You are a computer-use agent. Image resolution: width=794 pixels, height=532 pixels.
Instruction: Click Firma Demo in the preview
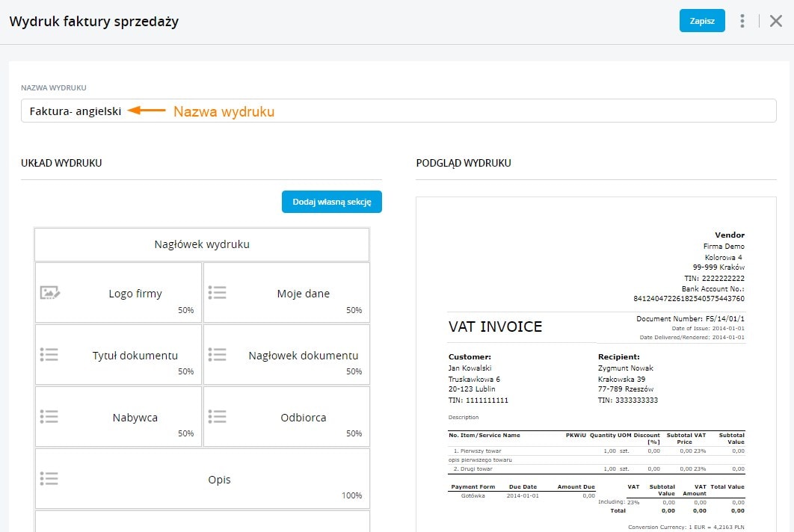point(724,246)
